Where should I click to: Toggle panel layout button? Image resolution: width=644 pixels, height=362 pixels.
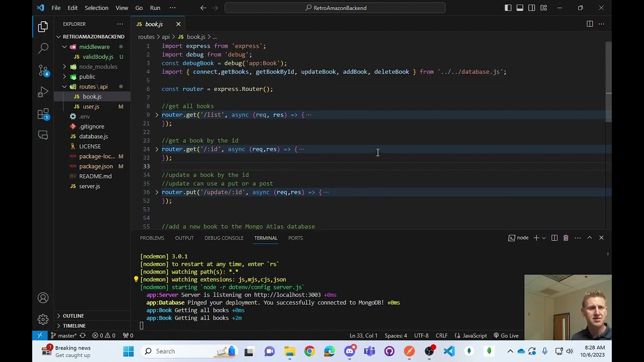pos(520,8)
